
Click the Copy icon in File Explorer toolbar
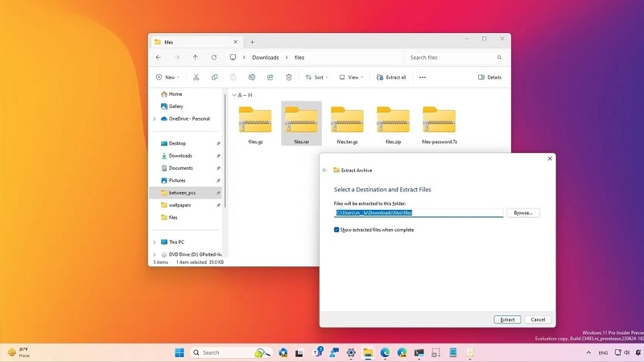pos(214,77)
